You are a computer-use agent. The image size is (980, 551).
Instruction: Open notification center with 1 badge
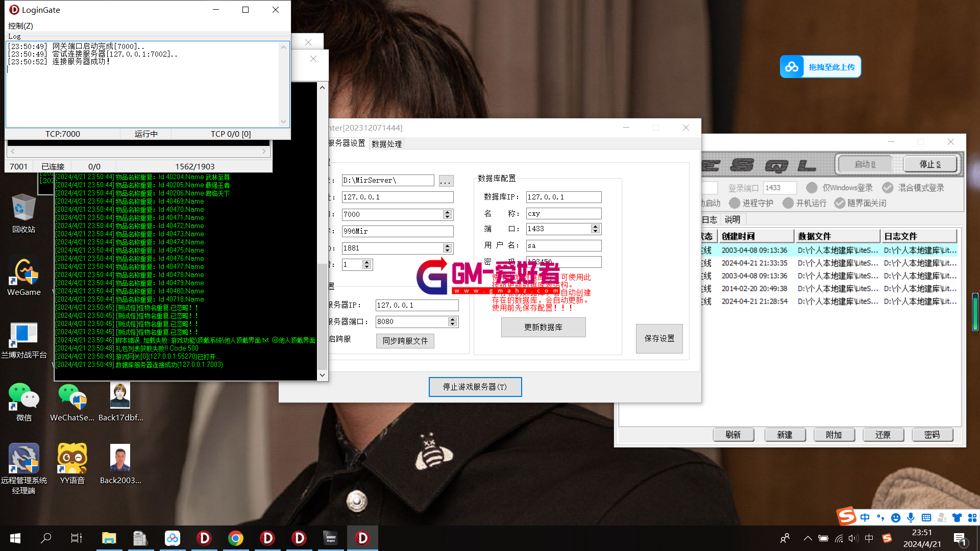click(x=960, y=539)
